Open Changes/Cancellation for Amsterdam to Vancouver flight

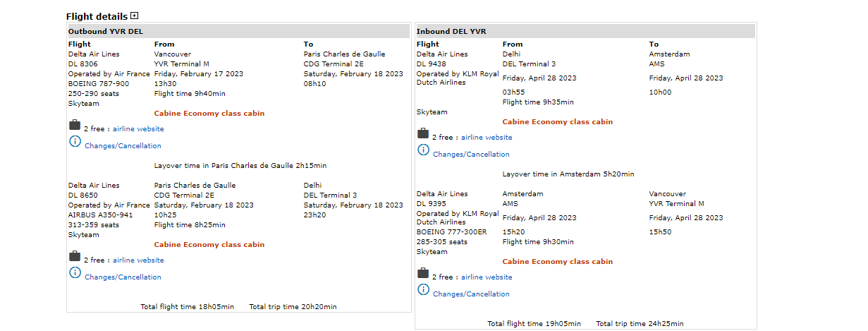point(471,294)
